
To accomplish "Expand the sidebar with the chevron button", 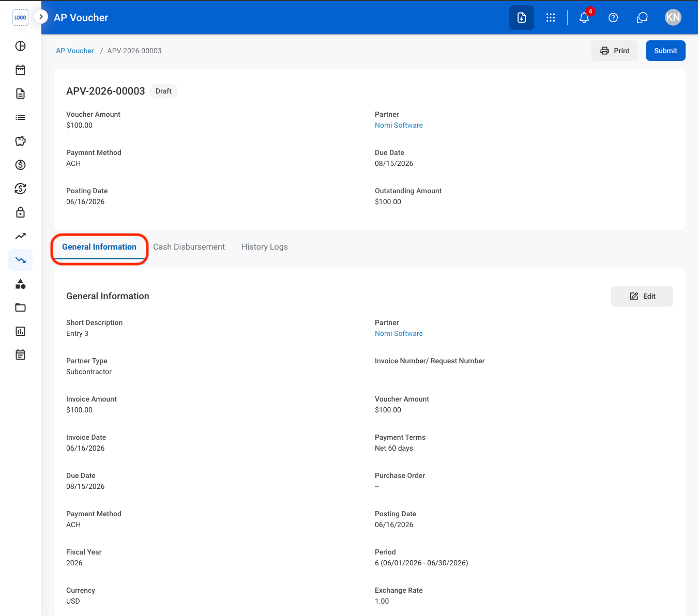I will (x=41, y=17).
